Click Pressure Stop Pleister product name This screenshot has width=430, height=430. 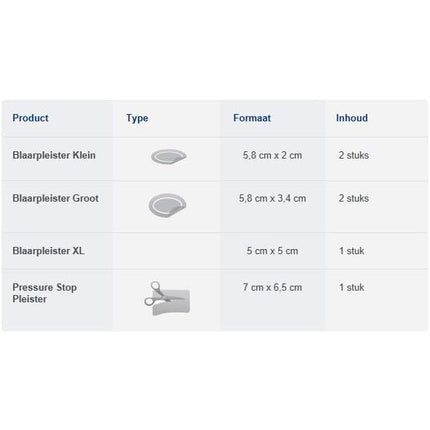(x=45, y=293)
